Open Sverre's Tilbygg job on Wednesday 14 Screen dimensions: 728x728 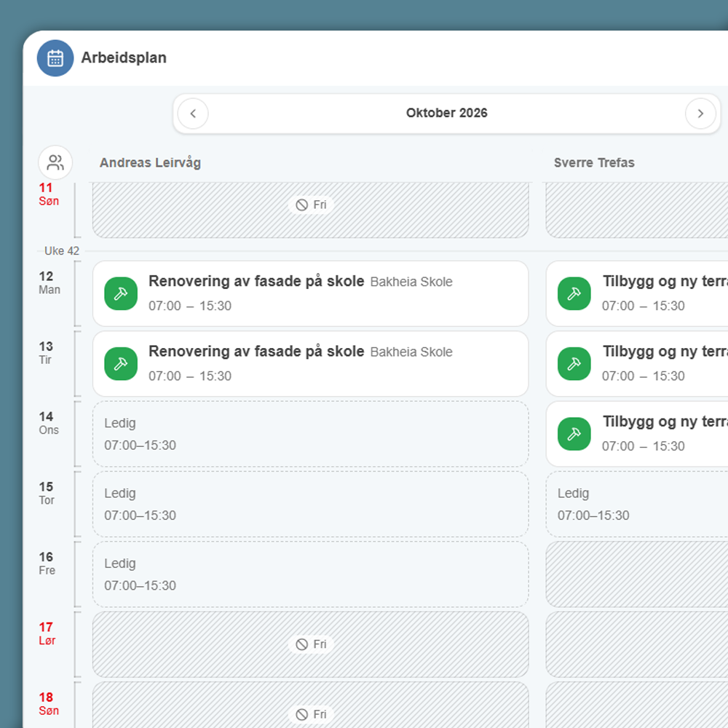637,434
